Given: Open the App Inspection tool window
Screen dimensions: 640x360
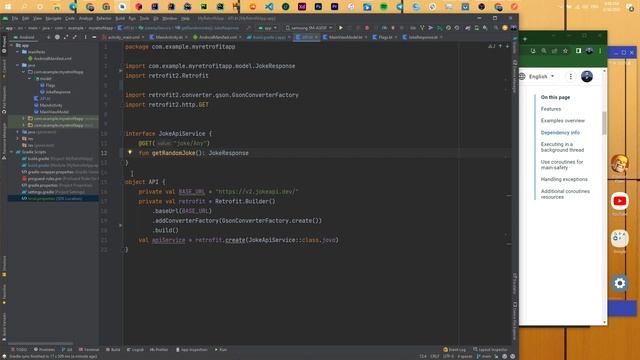Looking at the screenshot, I should [x=191, y=350].
